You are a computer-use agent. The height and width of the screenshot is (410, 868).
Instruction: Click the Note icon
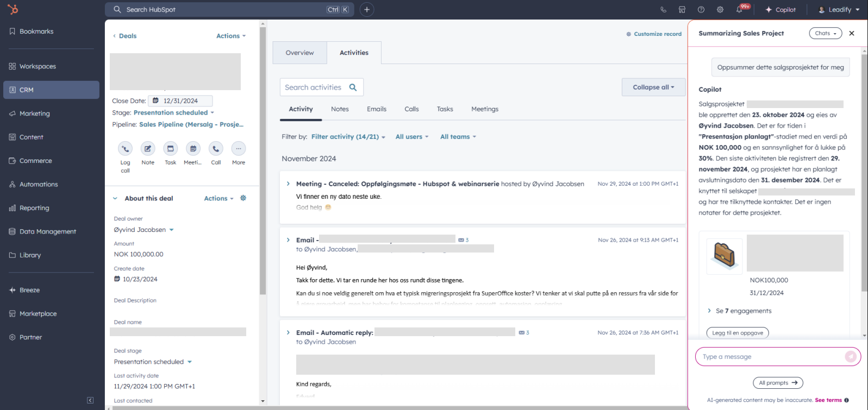(x=148, y=148)
